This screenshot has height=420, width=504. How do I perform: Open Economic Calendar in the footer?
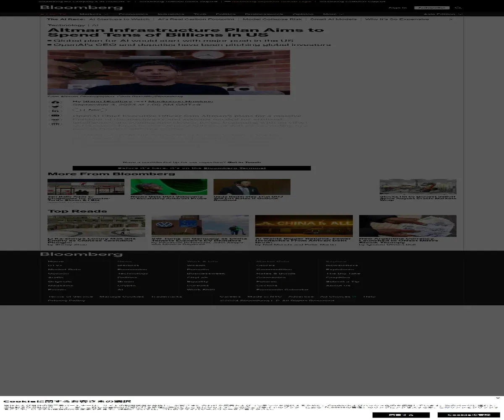pyautogui.click(x=282, y=289)
